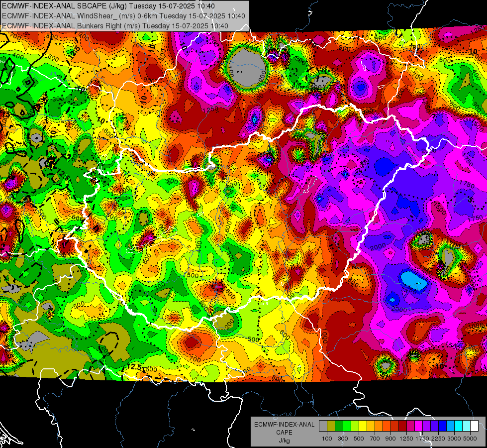The height and width of the screenshot is (448, 487).
Task: Choose the orange legend swatch after 700
Action: coord(379,426)
